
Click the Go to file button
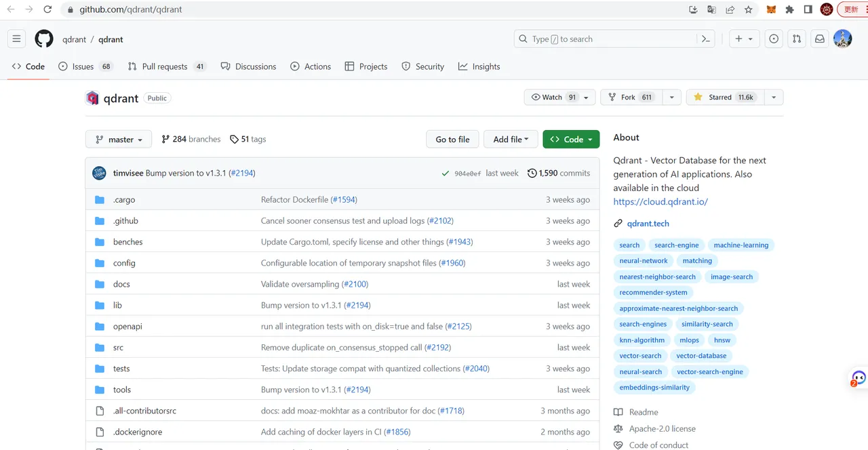point(452,140)
